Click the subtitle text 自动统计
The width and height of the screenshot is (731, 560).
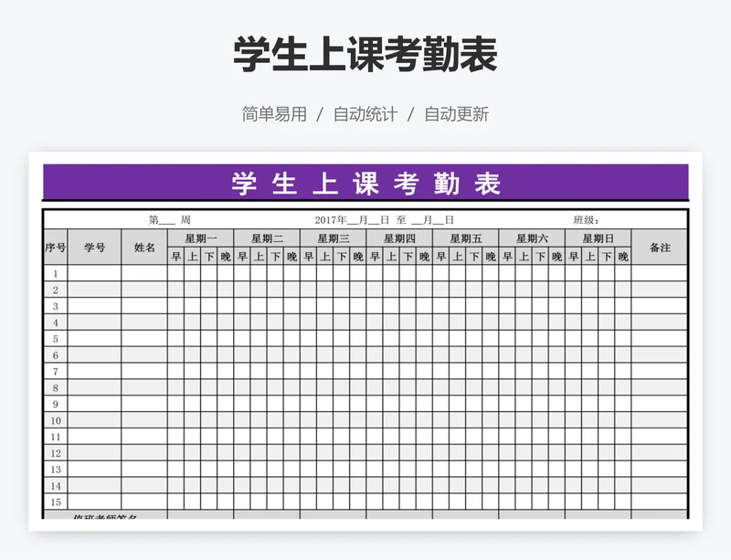click(365, 114)
